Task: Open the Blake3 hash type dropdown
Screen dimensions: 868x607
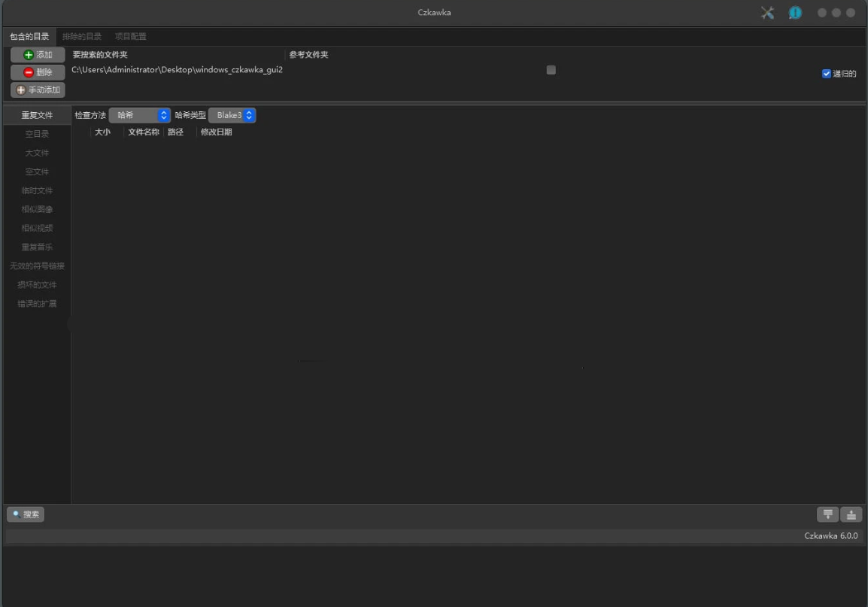Action: coord(232,115)
